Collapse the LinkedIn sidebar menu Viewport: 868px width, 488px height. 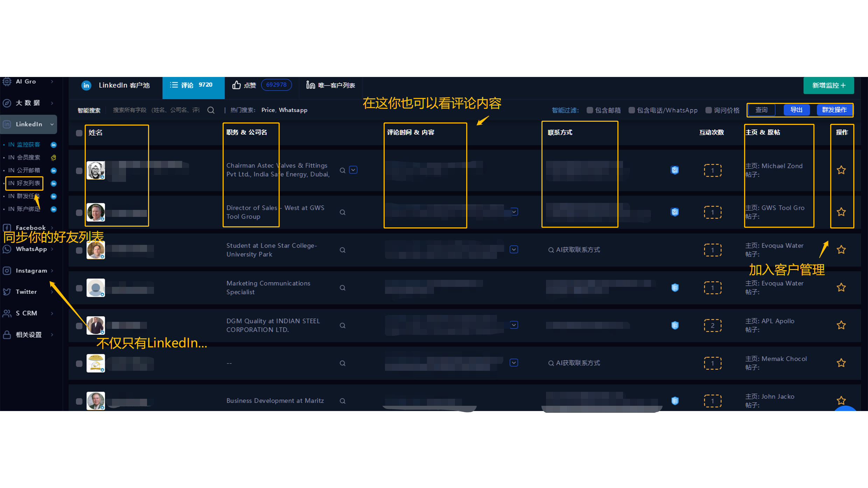click(52, 124)
